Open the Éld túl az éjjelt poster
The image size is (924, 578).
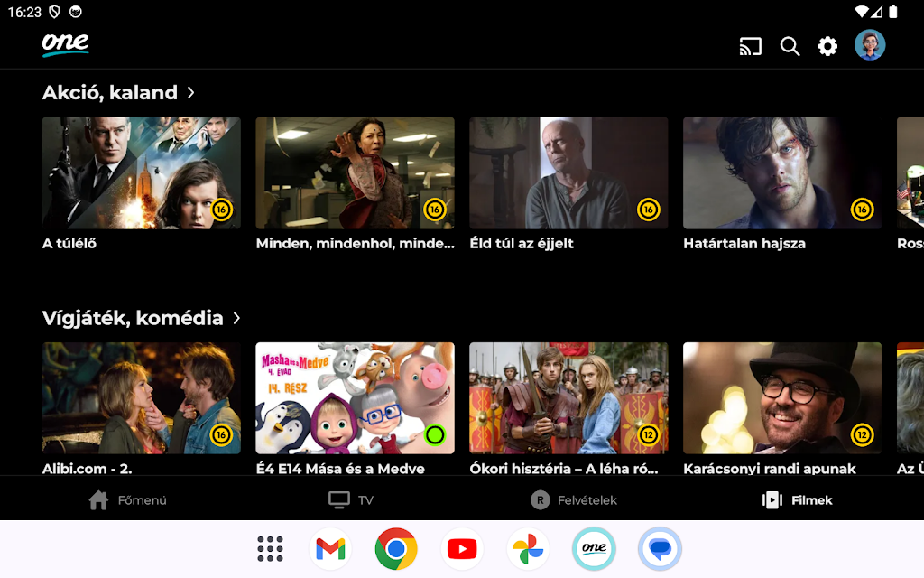click(x=568, y=172)
